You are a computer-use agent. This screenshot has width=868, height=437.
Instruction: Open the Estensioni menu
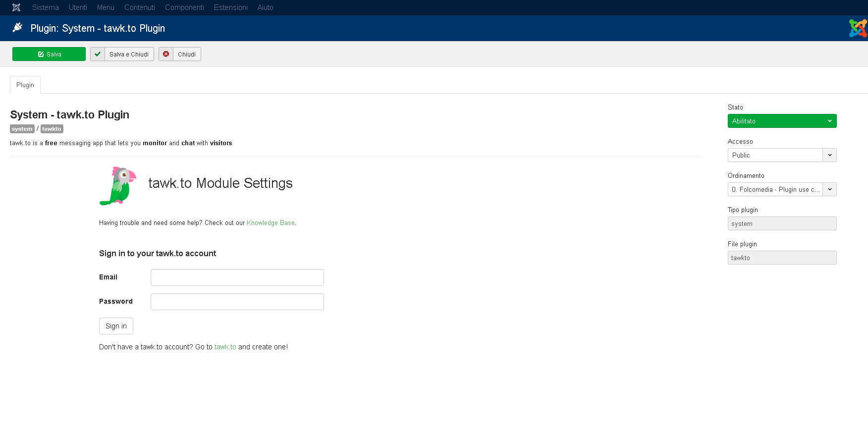tap(231, 7)
